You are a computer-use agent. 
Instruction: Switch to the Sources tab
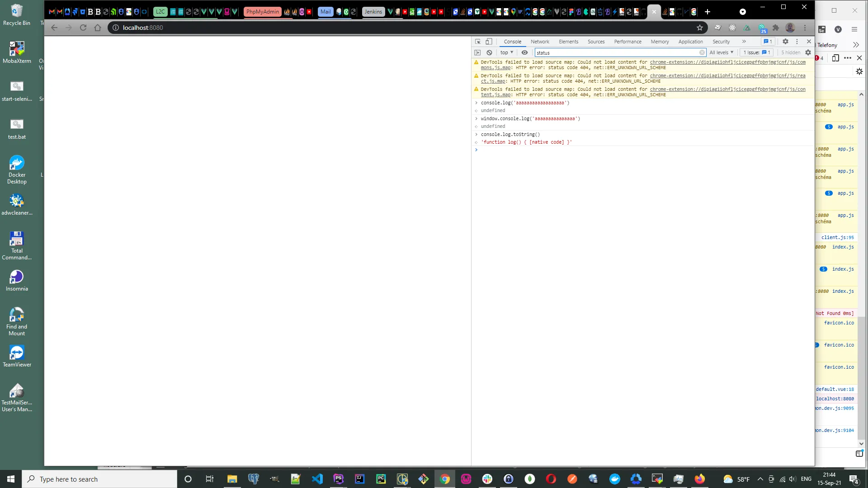[x=596, y=42]
